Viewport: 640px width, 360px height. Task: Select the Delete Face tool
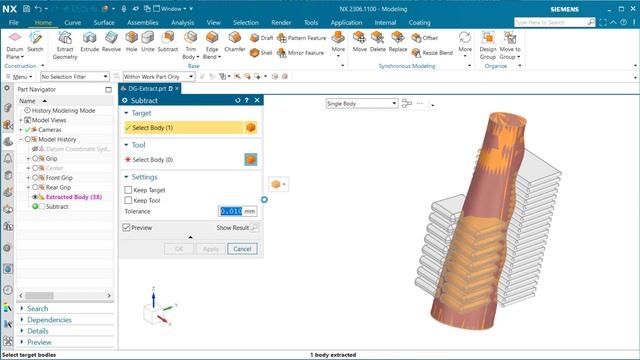tap(378, 42)
